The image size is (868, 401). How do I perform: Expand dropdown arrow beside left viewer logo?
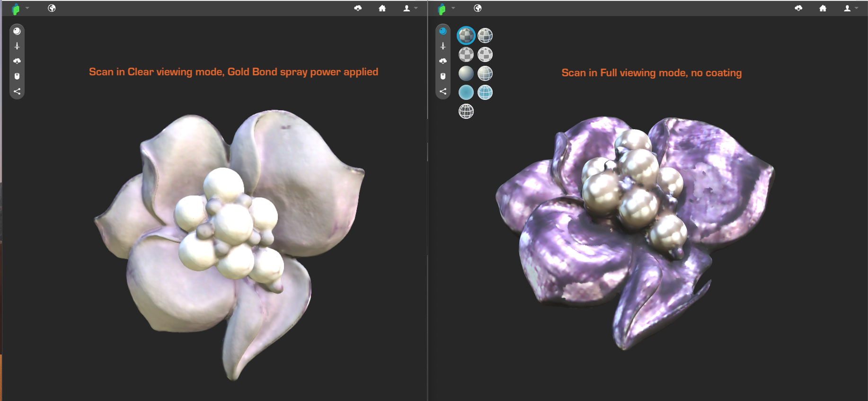click(27, 8)
